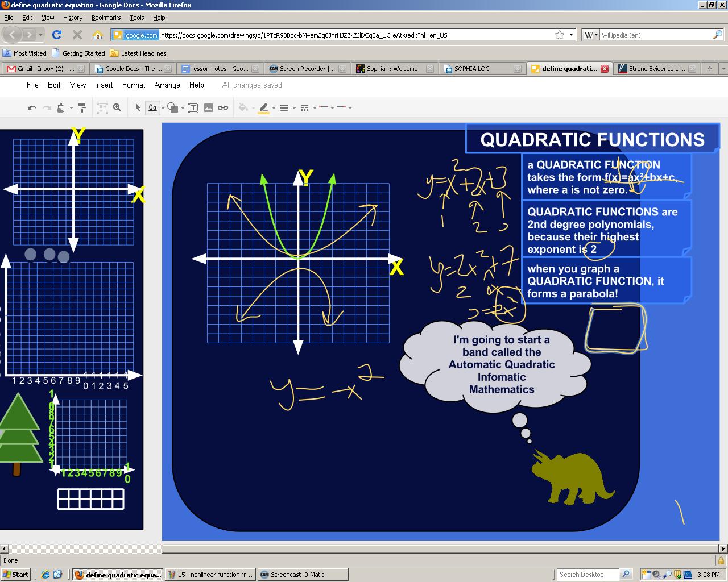Expand the line tool dropdown arrow

click(163, 108)
